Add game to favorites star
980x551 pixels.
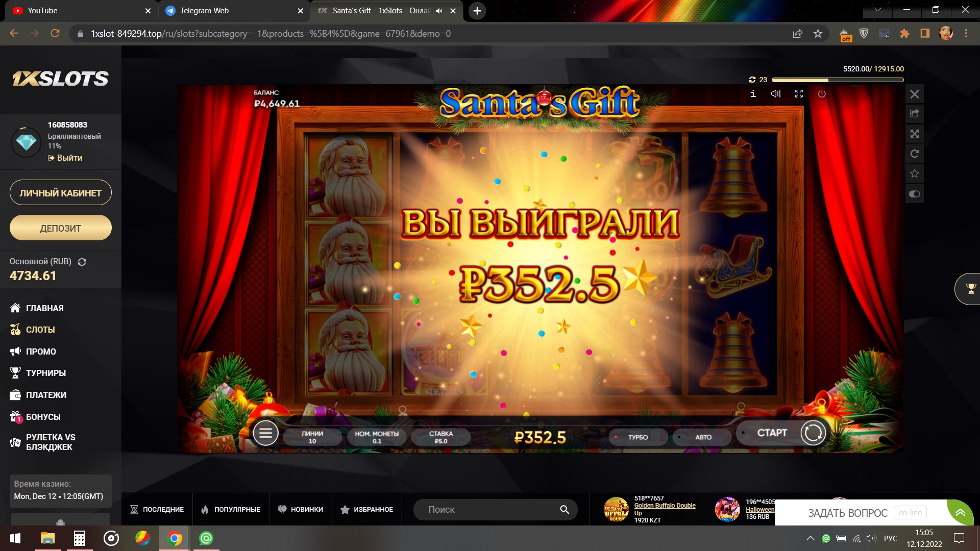915,174
